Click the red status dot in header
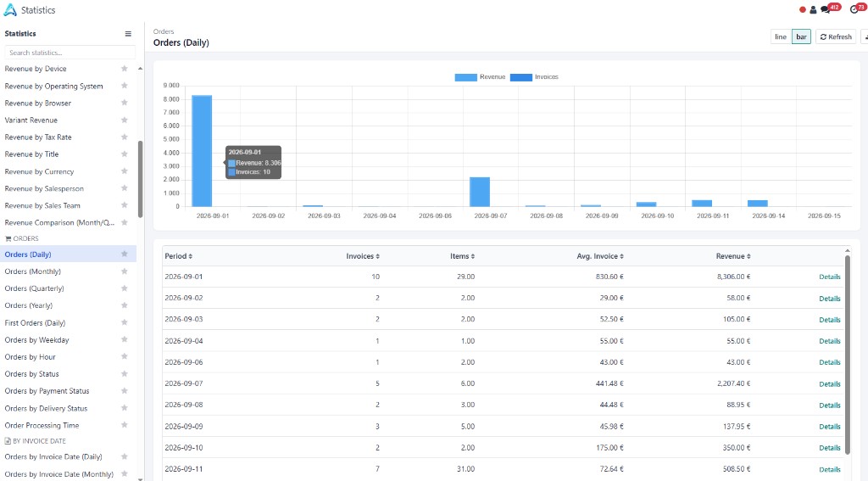The width and height of the screenshot is (868, 481). coord(802,9)
